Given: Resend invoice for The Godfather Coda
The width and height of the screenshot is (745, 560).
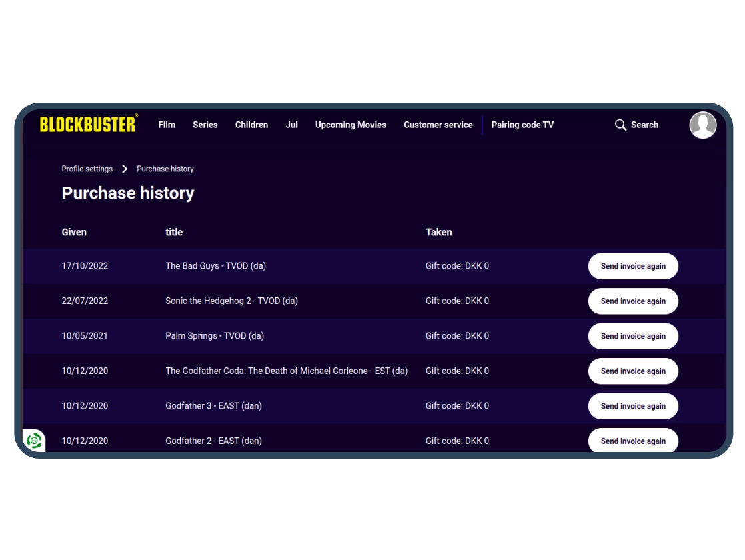Looking at the screenshot, I should pyautogui.click(x=633, y=371).
